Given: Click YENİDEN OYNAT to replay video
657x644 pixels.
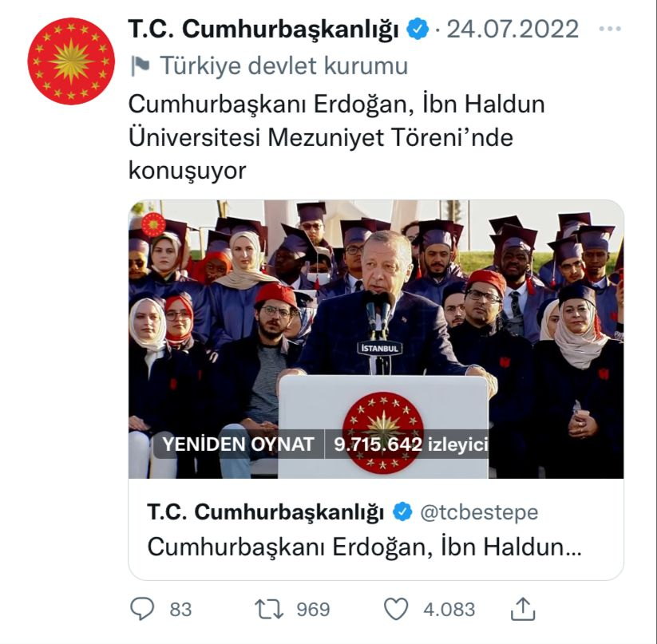Looking at the screenshot, I should pos(238,444).
